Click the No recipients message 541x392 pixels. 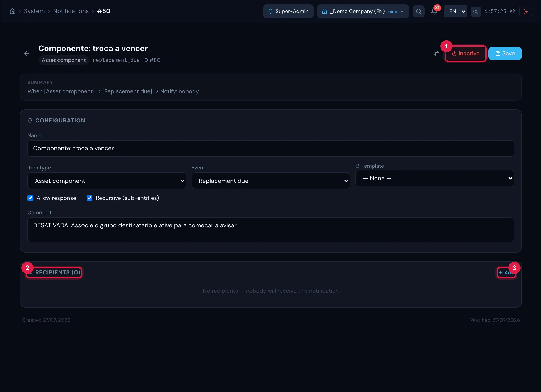click(271, 291)
